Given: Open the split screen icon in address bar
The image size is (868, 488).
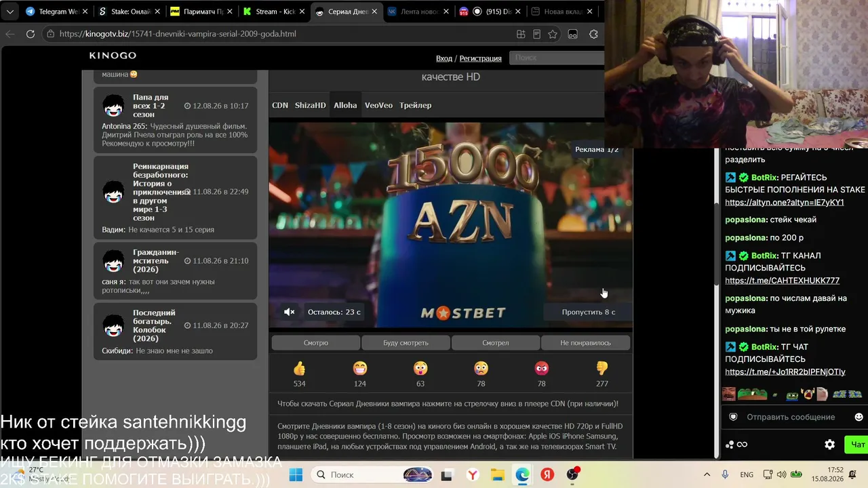Looking at the screenshot, I should (x=521, y=34).
